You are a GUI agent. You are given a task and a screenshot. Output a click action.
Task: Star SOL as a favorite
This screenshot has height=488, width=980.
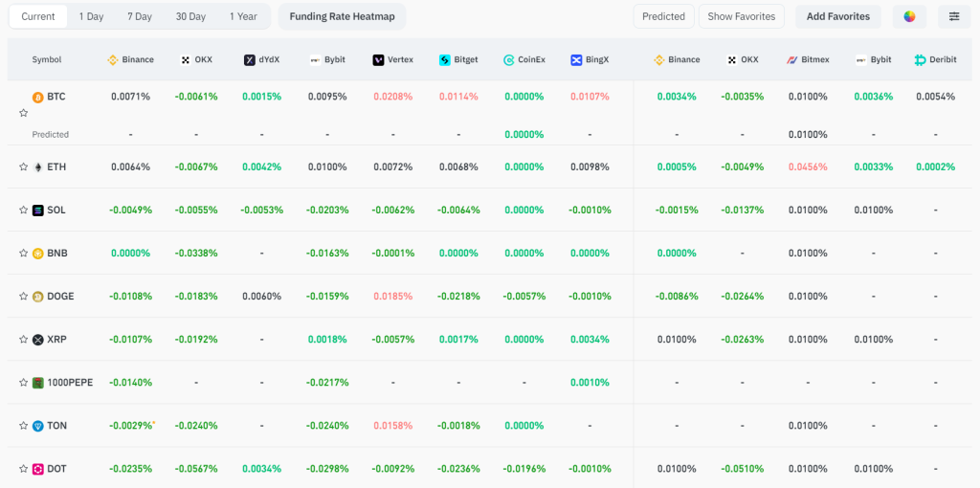[x=23, y=211]
